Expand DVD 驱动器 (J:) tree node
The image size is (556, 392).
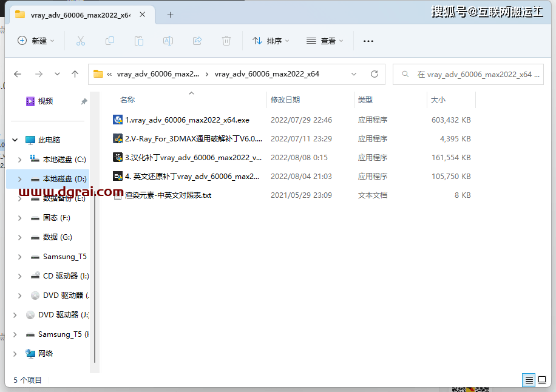point(15,315)
